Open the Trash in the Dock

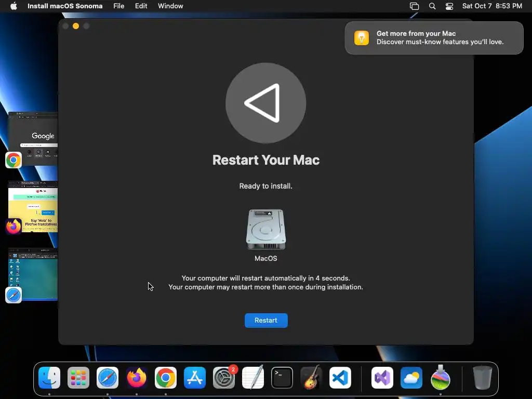point(483,377)
